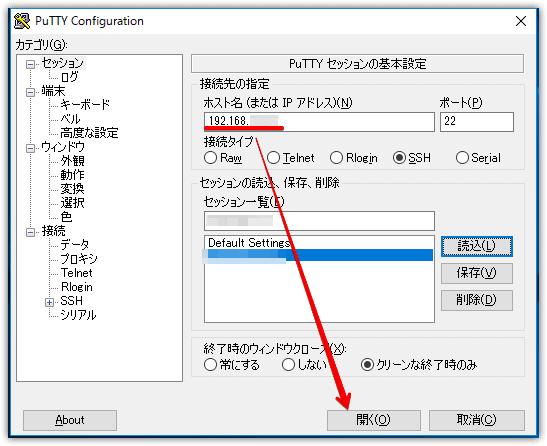This screenshot has height=446, width=547.
Task: Open the Rlogin category in tree
Action: 76,287
